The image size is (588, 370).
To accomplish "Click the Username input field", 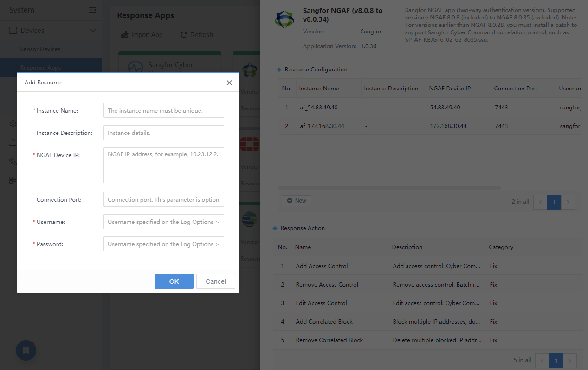I will (163, 222).
